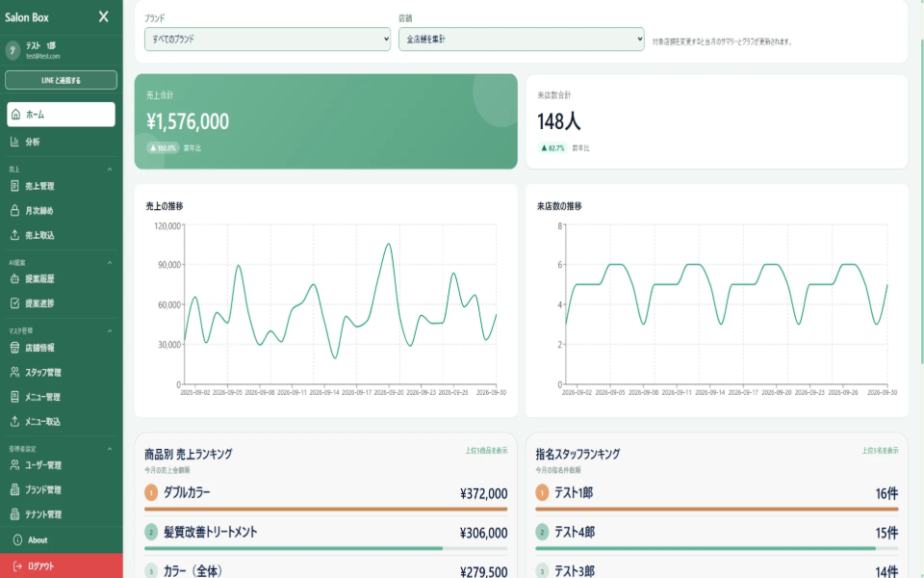Close the sidebar with the X icon
Viewport: 924px width, 578px height.
click(104, 16)
